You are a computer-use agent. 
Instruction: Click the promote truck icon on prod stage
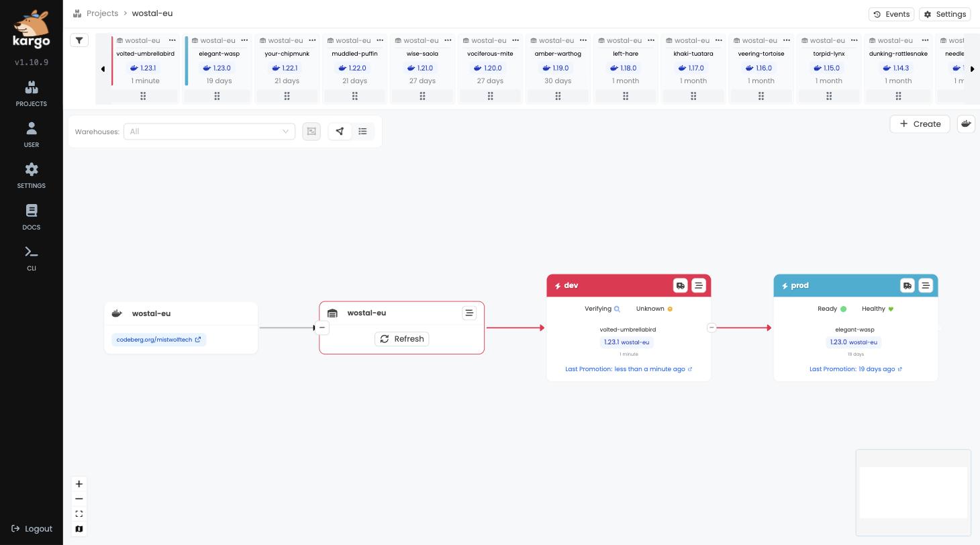click(907, 286)
